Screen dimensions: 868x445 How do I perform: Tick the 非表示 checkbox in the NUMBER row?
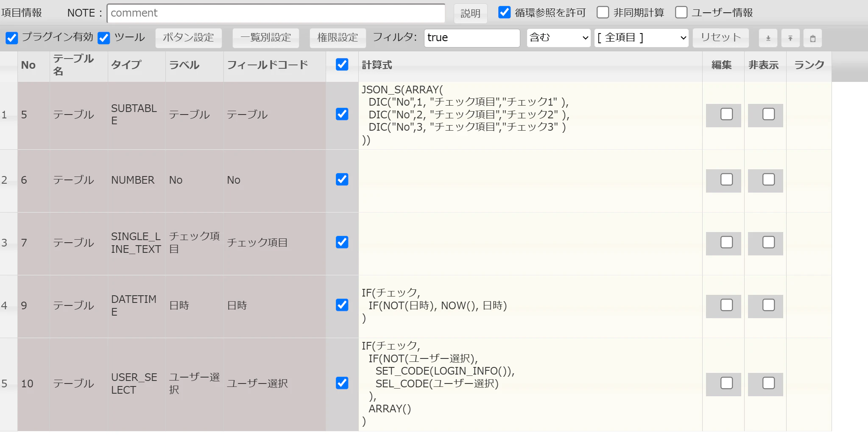[768, 179]
